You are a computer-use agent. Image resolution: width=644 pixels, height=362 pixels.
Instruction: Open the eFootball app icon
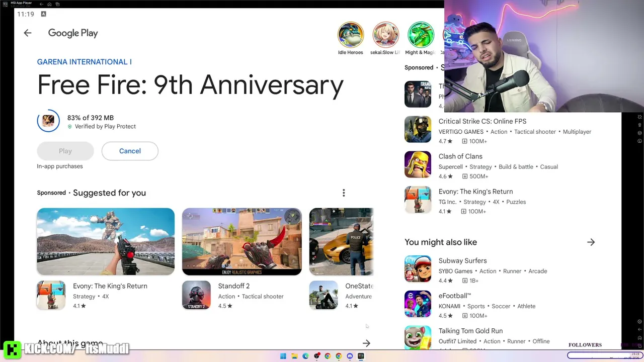pos(418,304)
